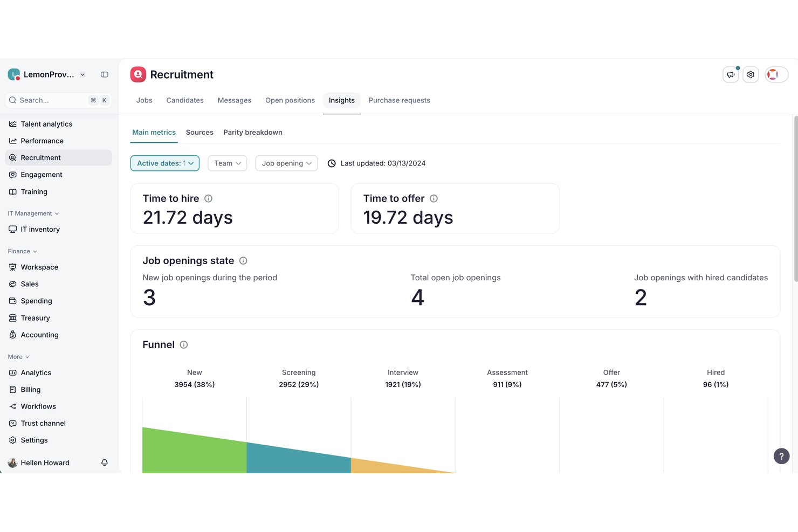Click the Treasury bank icon
Viewport: 798px width, 532px height.
pos(12,318)
